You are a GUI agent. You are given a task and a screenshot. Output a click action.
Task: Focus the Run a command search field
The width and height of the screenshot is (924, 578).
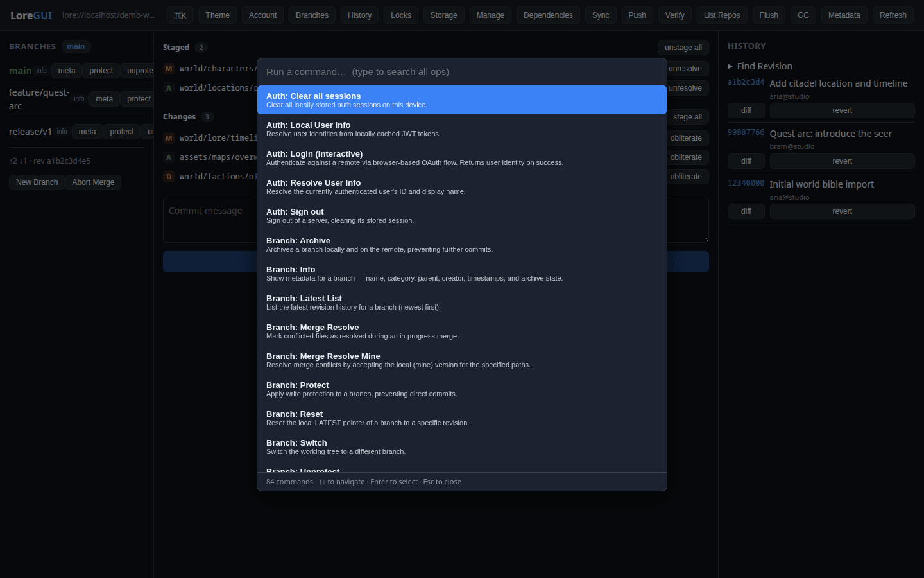pyautogui.click(x=462, y=72)
